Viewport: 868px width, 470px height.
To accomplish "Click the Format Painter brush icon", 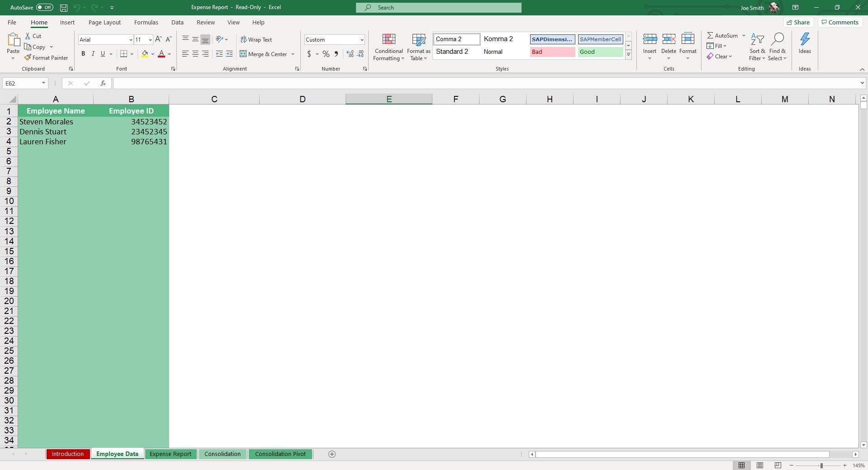I will pos(28,57).
